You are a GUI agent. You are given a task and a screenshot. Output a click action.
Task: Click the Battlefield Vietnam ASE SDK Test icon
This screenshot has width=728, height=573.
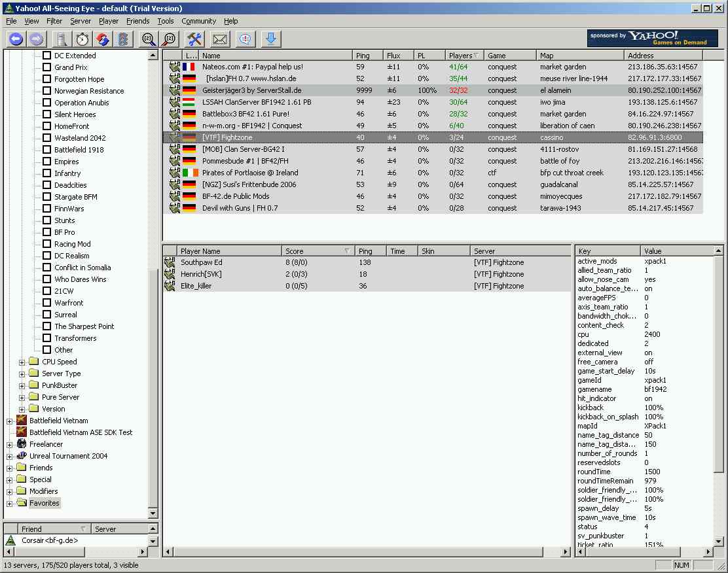tap(22, 432)
